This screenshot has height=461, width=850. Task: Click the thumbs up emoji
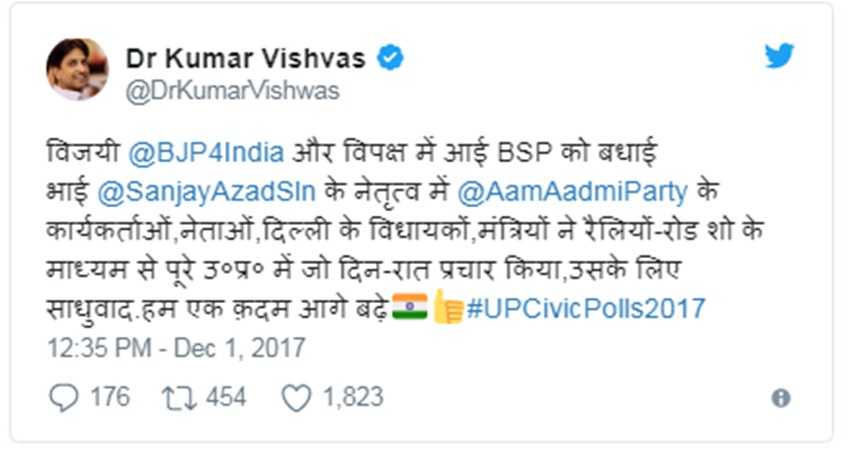tap(446, 307)
